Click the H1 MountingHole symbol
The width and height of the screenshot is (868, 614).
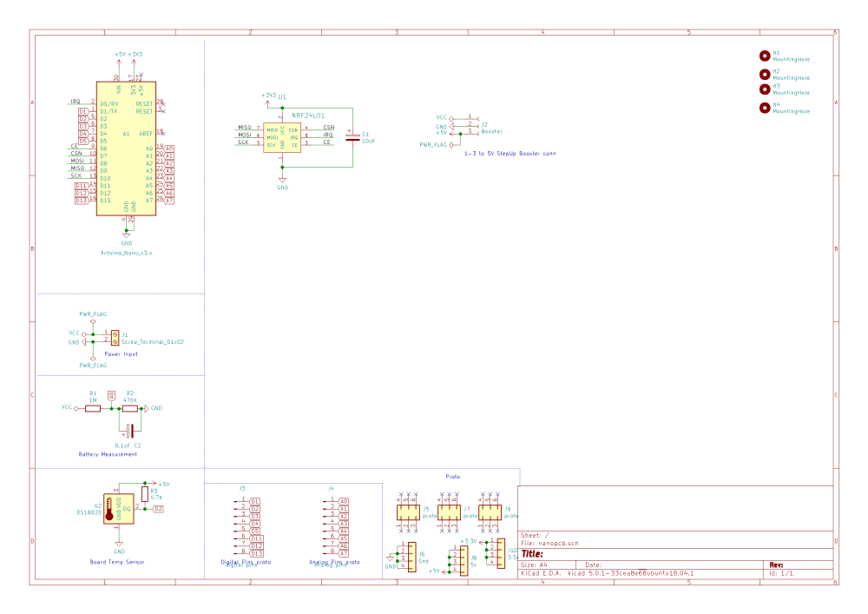click(x=765, y=56)
